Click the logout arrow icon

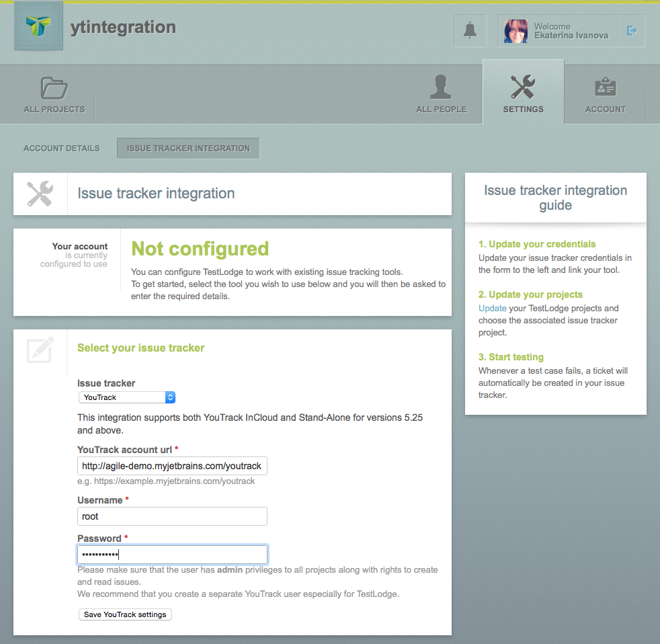point(632,31)
